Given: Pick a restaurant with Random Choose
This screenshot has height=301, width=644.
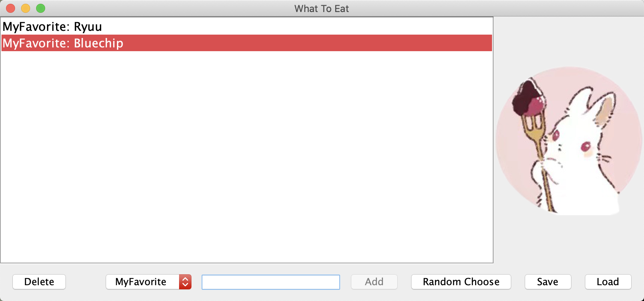Looking at the screenshot, I should tap(461, 282).
